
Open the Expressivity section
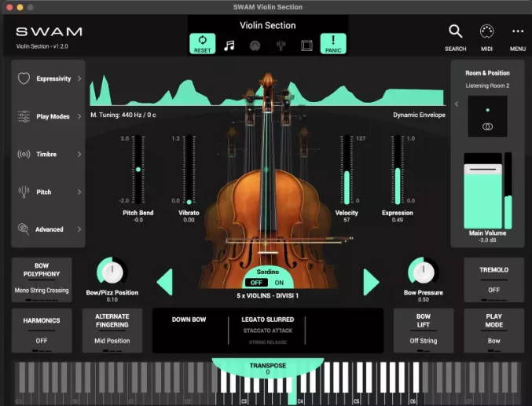coord(48,79)
